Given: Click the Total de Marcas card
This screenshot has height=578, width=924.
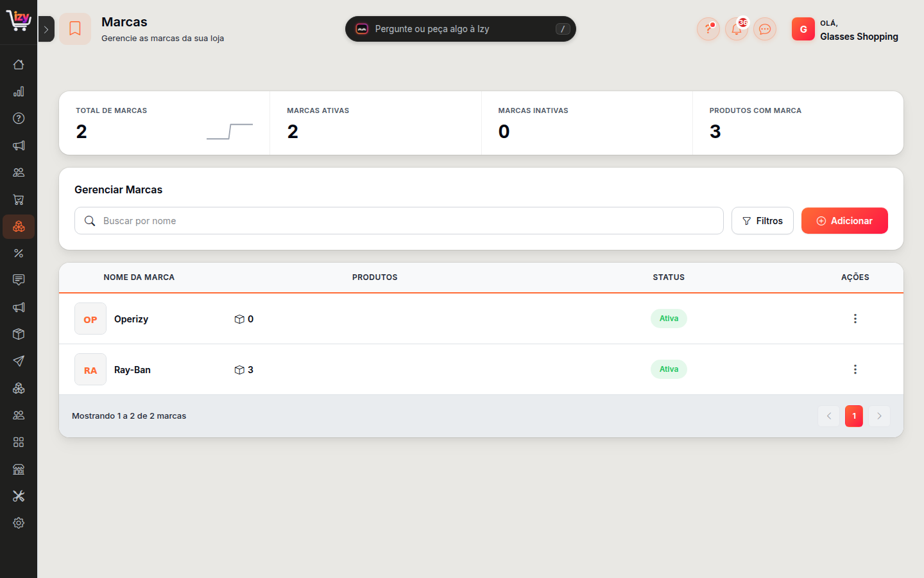Looking at the screenshot, I should (x=164, y=123).
